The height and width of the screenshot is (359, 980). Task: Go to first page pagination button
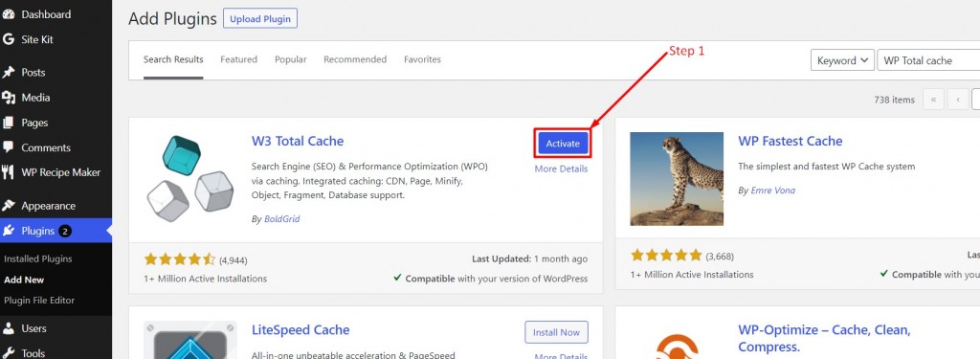click(933, 100)
